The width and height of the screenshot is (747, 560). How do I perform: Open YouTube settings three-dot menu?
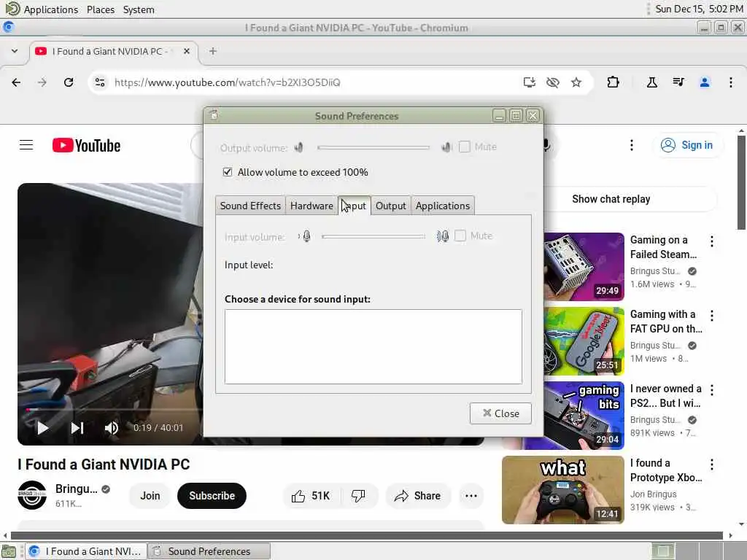[x=632, y=145]
